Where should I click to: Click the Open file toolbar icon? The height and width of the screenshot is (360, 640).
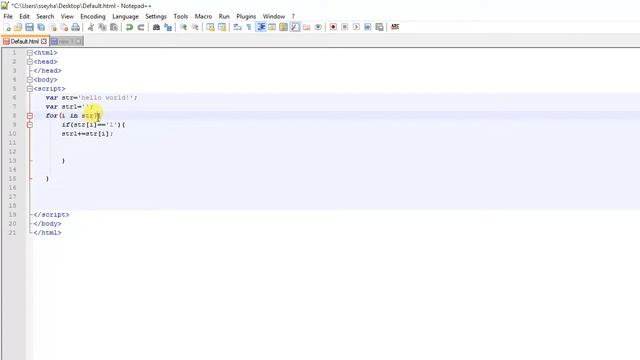tap(18, 27)
